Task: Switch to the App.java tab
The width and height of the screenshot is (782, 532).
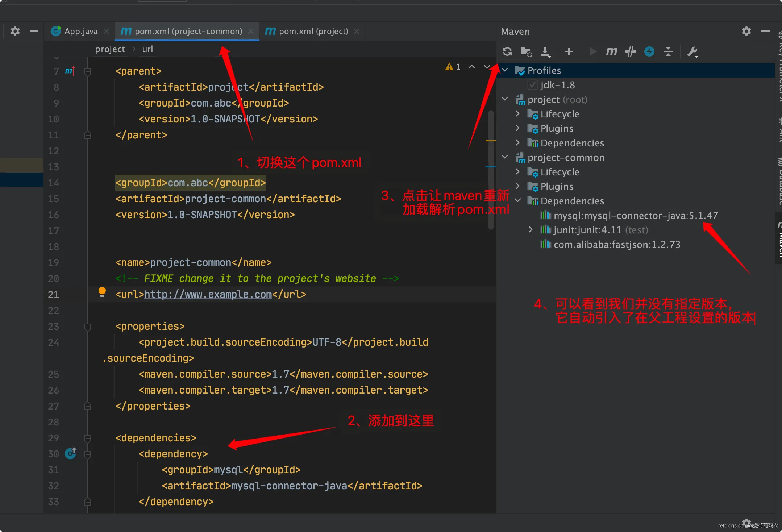Action: [80, 31]
